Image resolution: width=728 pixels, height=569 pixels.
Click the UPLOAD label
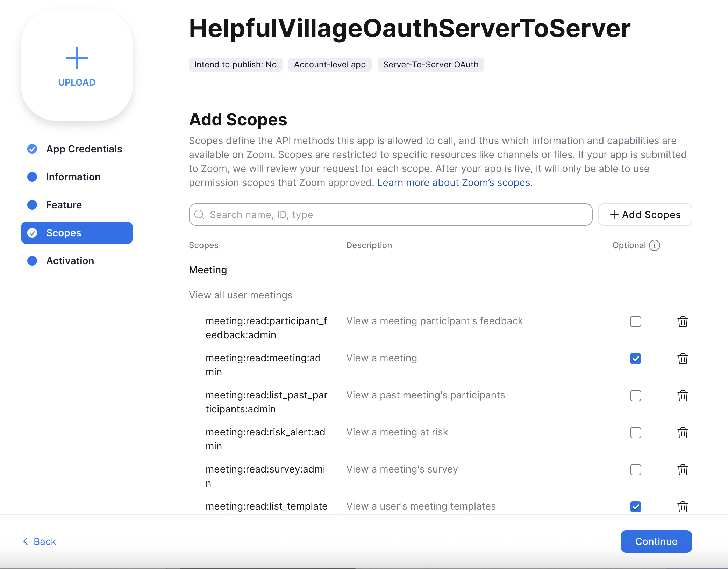pos(77,82)
